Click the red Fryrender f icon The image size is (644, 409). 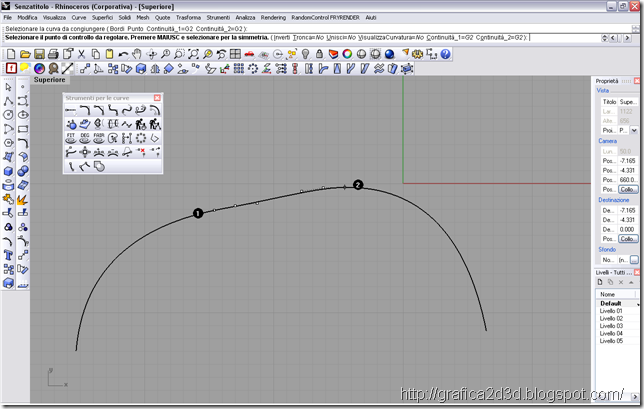11,68
